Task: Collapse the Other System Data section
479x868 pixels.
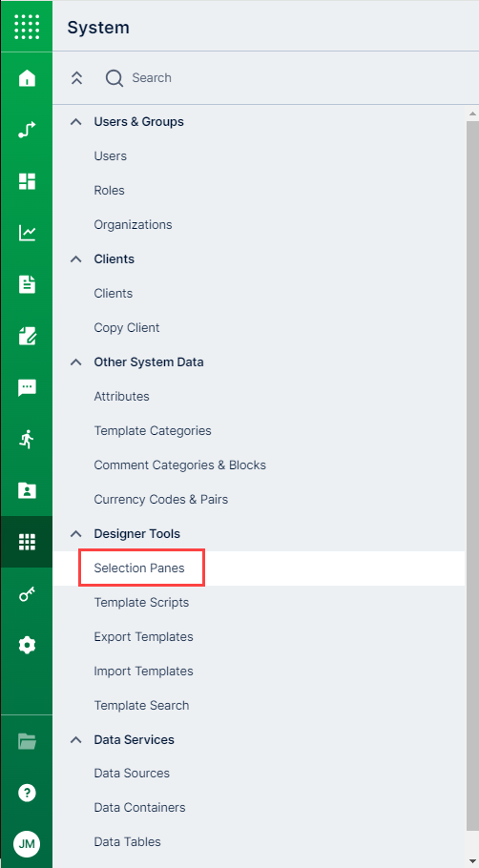Action: click(x=76, y=362)
